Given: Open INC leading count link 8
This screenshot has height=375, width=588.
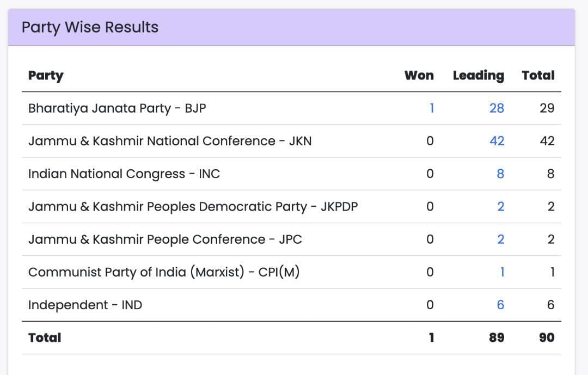Looking at the screenshot, I should click(x=500, y=174).
